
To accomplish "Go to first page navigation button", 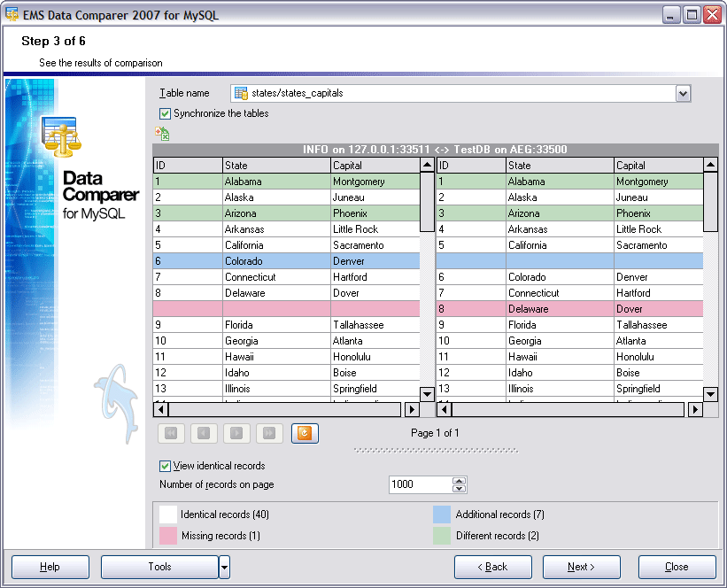I will coord(171,433).
